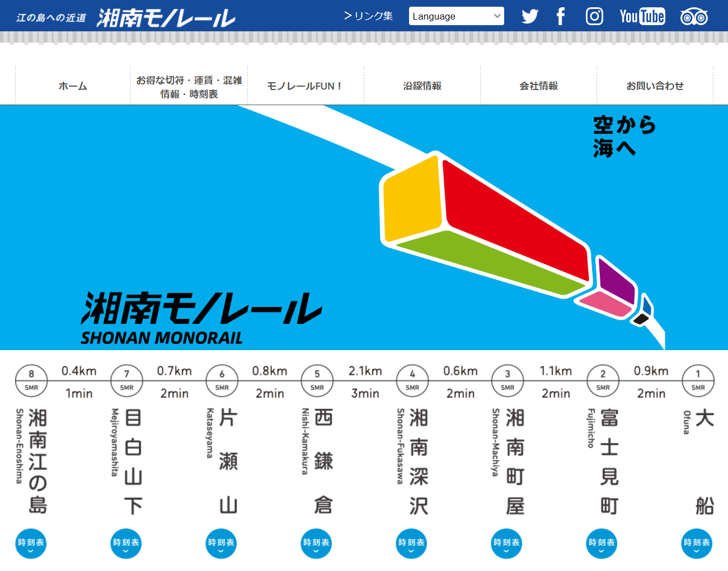Click the 0.7km 2min segment label
Viewport: 728px width, 571px height.
click(174, 382)
